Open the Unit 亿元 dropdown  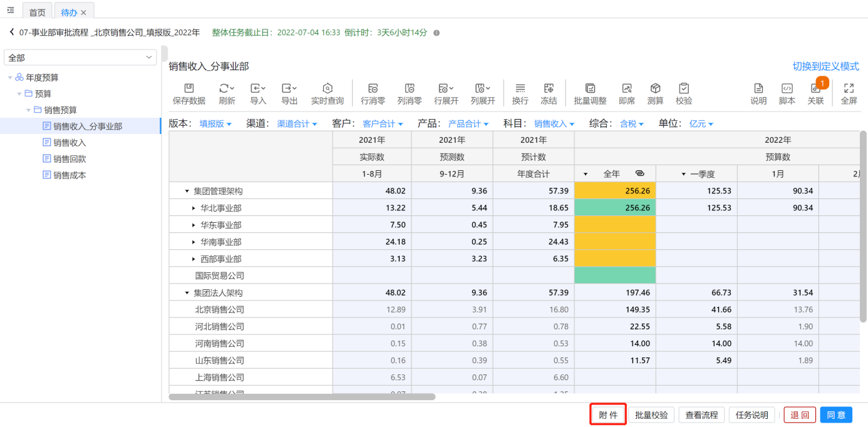[701, 124]
